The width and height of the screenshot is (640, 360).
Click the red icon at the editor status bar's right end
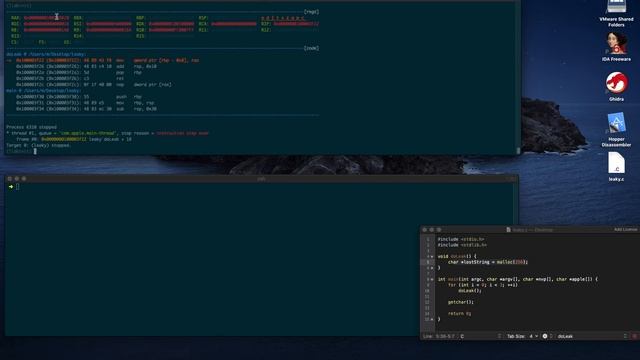click(635, 336)
